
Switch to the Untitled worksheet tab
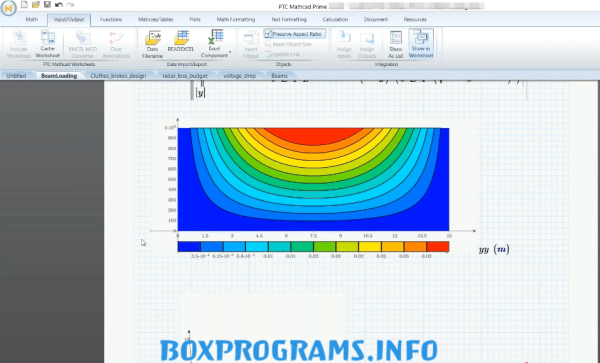[16, 76]
